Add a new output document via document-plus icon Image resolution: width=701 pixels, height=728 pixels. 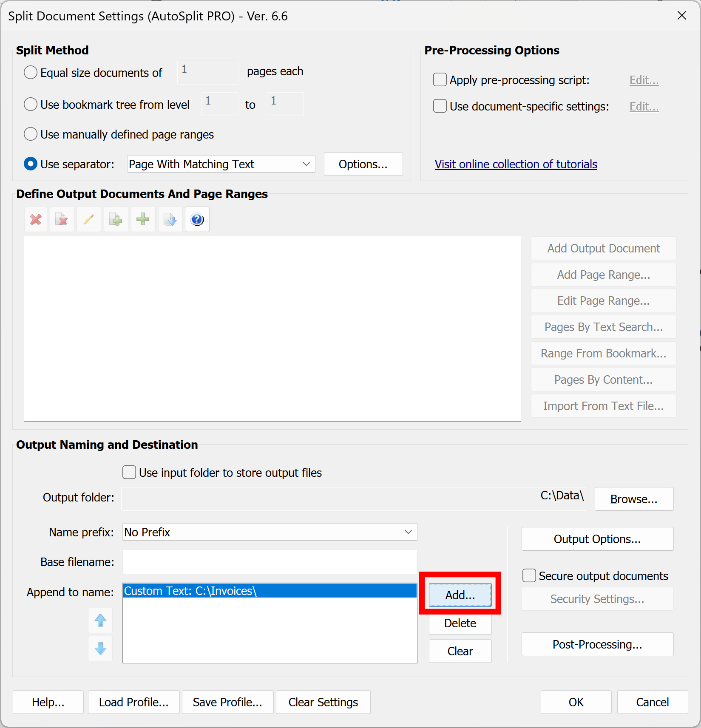click(116, 219)
